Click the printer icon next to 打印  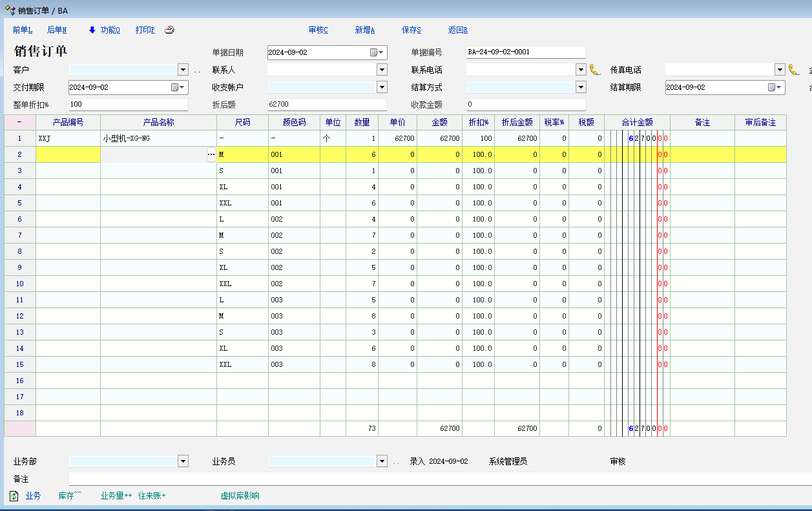coord(169,30)
